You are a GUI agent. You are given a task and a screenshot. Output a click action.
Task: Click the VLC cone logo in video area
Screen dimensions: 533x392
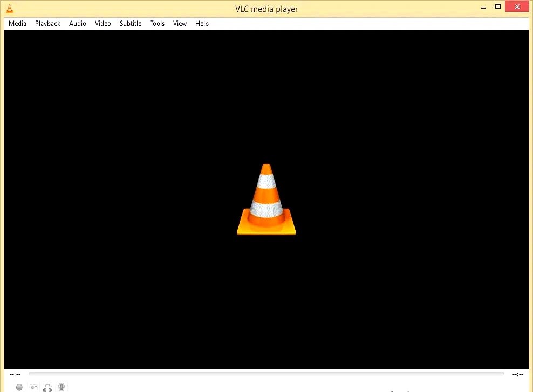click(266, 200)
